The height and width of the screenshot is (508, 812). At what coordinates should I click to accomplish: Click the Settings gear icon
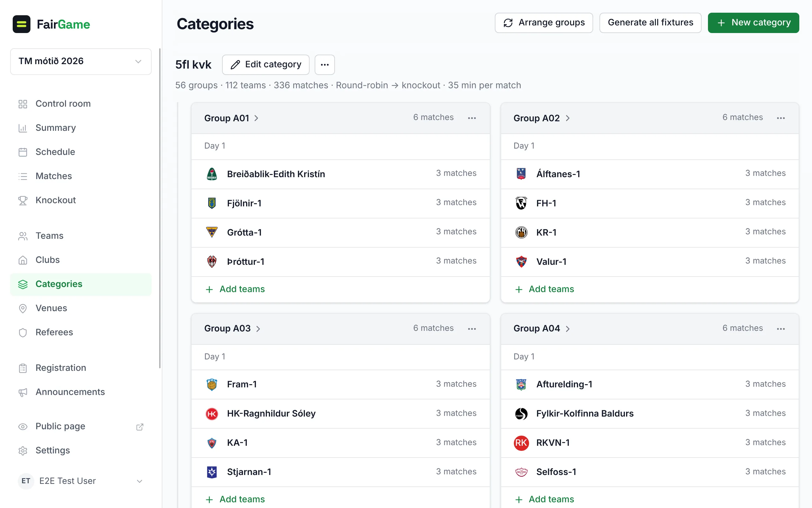tap(23, 451)
